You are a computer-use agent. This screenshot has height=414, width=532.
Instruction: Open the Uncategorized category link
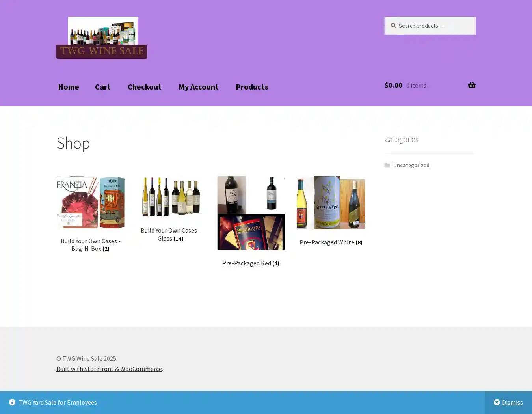pos(411,165)
